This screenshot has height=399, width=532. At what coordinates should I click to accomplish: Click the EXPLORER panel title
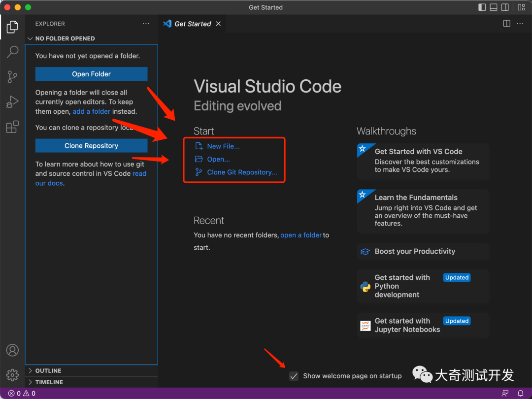pyautogui.click(x=50, y=24)
